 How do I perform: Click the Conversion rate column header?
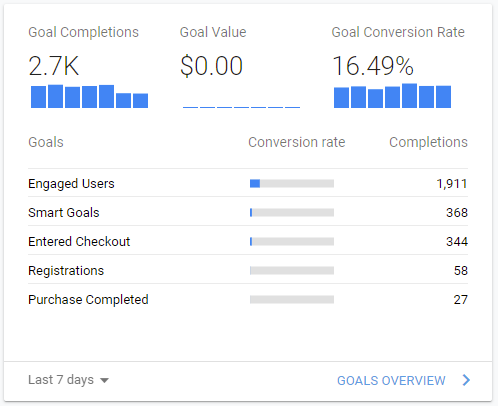(297, 142)
